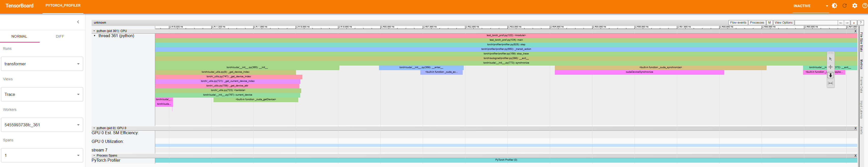Open the INACTIVE plugin dropdown
The width and height of the screenshot is (868, 167).
[x=811, y=6]
